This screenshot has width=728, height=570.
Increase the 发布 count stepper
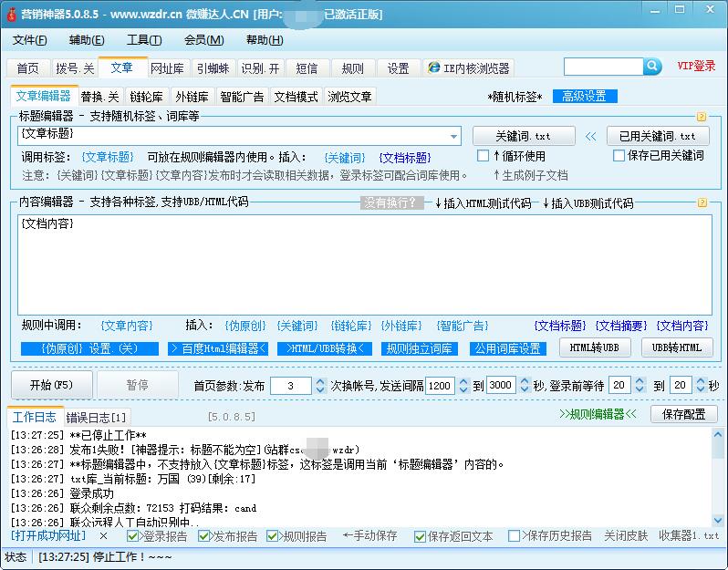(320, 381)
